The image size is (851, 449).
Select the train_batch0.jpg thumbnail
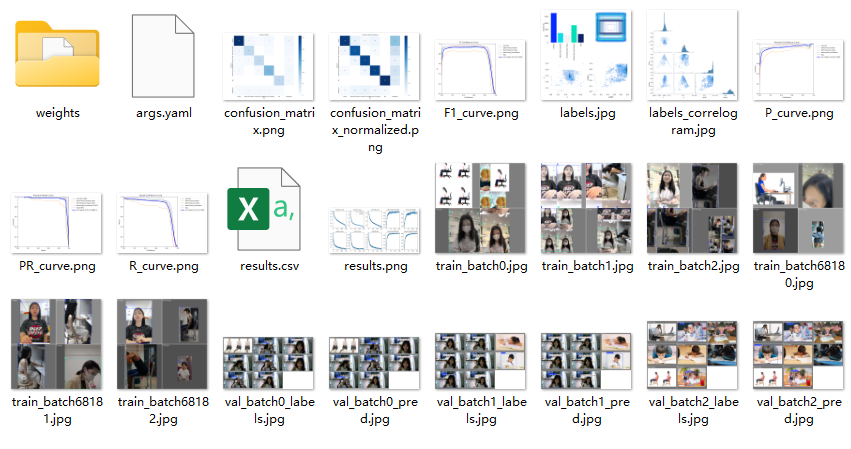point(480,208)
